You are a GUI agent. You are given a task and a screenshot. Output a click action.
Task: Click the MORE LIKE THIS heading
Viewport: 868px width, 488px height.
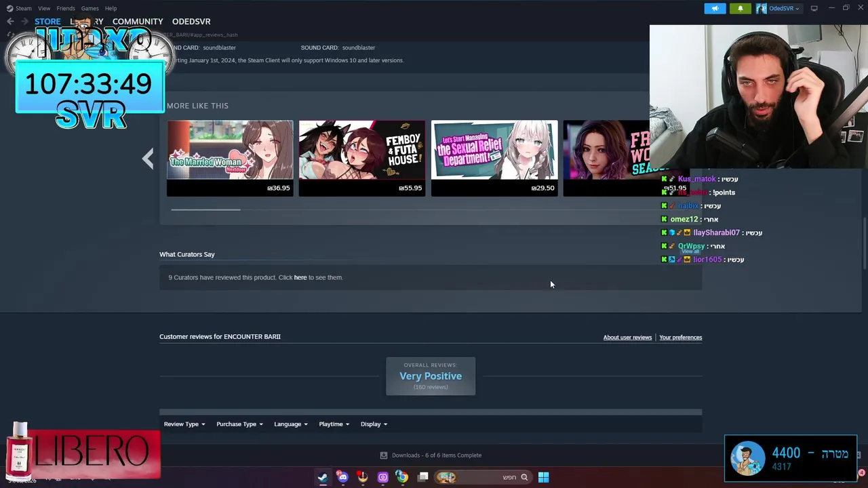point(197,106)
